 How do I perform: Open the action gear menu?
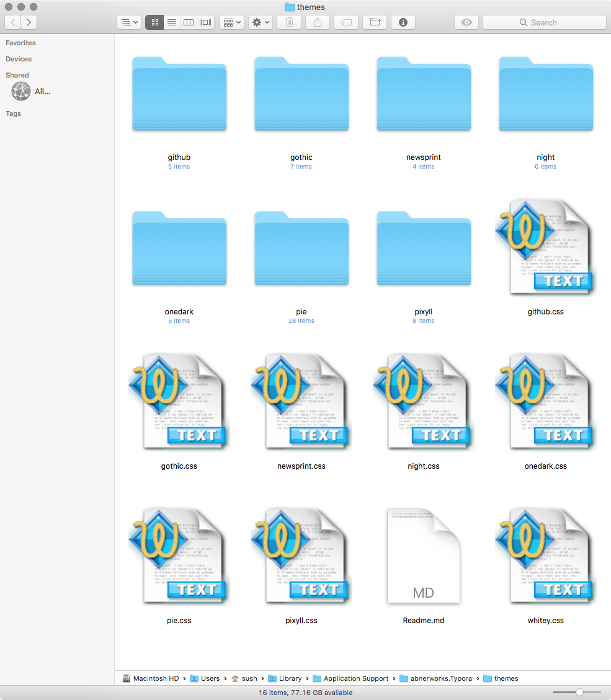tap(260, 22)
